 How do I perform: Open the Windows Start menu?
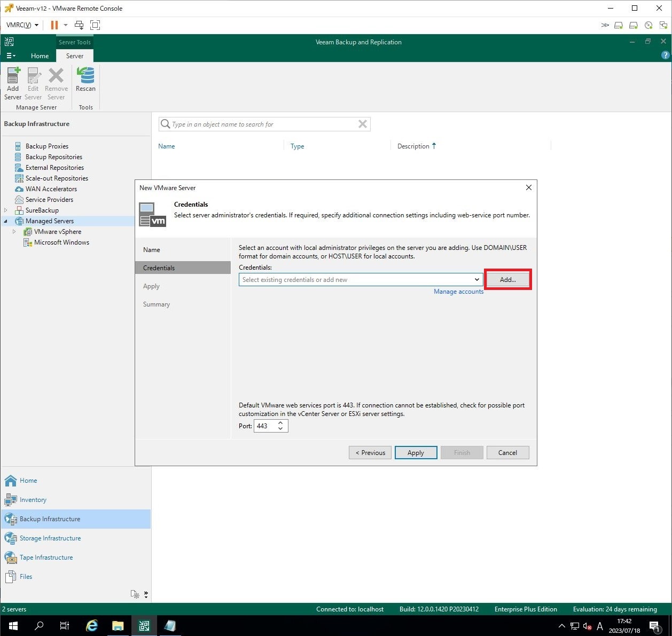point(13,626)
